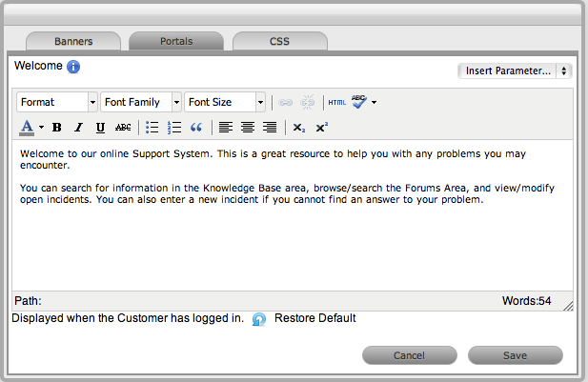Click the Welcome info icon

(73, 67)
